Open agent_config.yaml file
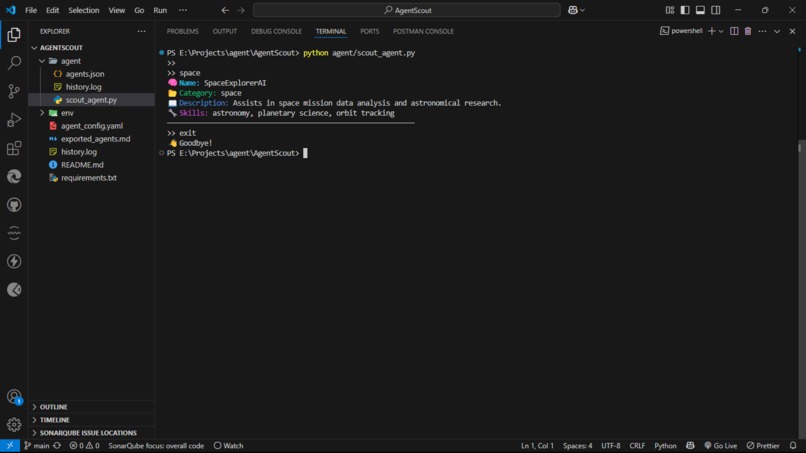 (91, 126)
